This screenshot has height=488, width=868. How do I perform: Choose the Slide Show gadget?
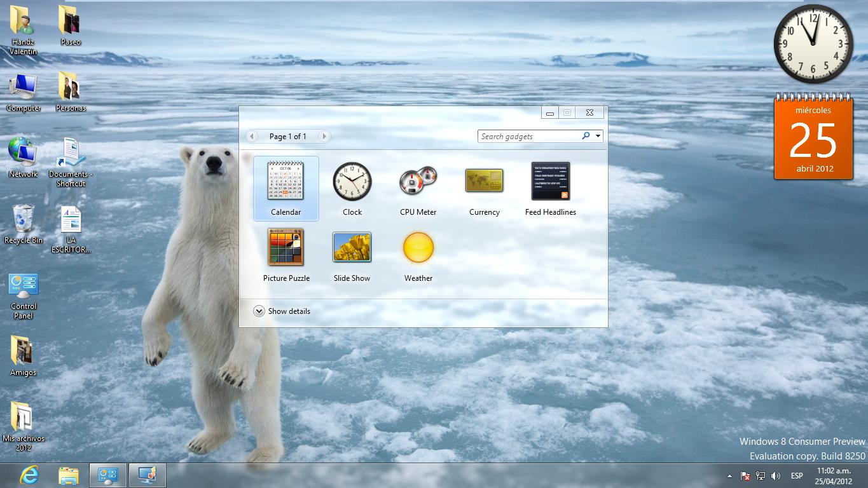coord(352,247)
